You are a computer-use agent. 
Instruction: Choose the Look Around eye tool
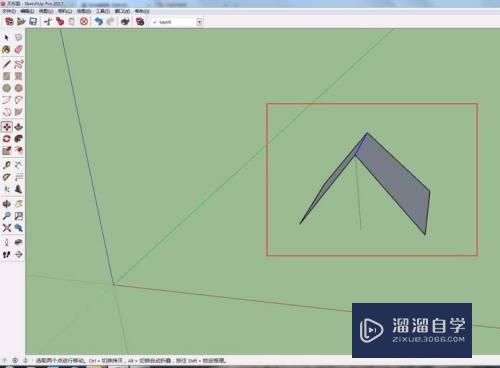18,242
